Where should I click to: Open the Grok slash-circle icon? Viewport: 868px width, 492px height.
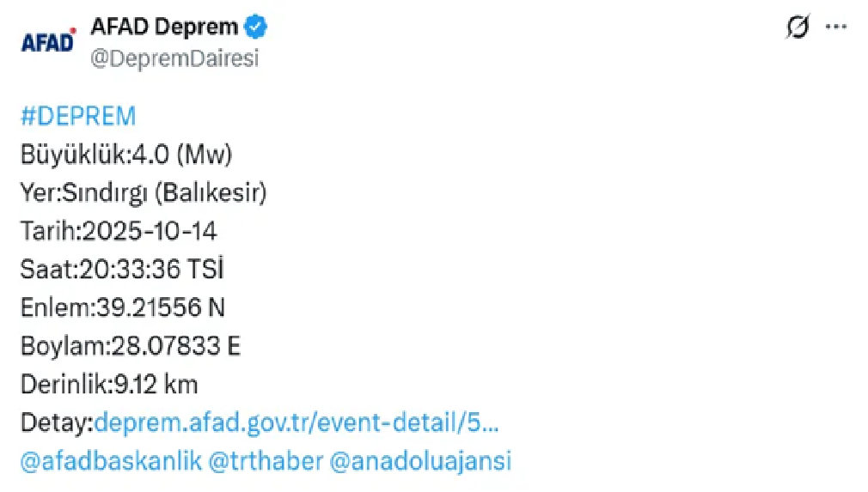797,27
